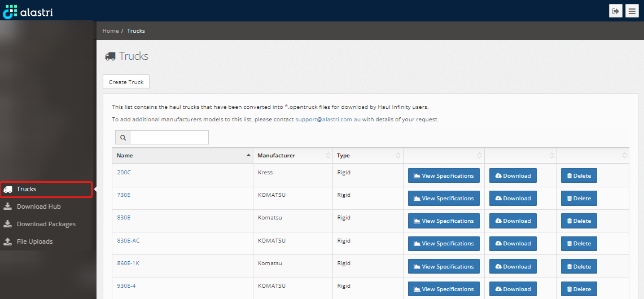Sort table by Type column
644x299 pixels.
click(367, 156)
